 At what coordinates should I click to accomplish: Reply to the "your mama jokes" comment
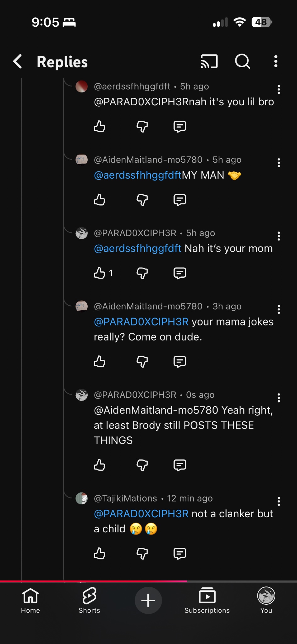[x=180, y=362]
